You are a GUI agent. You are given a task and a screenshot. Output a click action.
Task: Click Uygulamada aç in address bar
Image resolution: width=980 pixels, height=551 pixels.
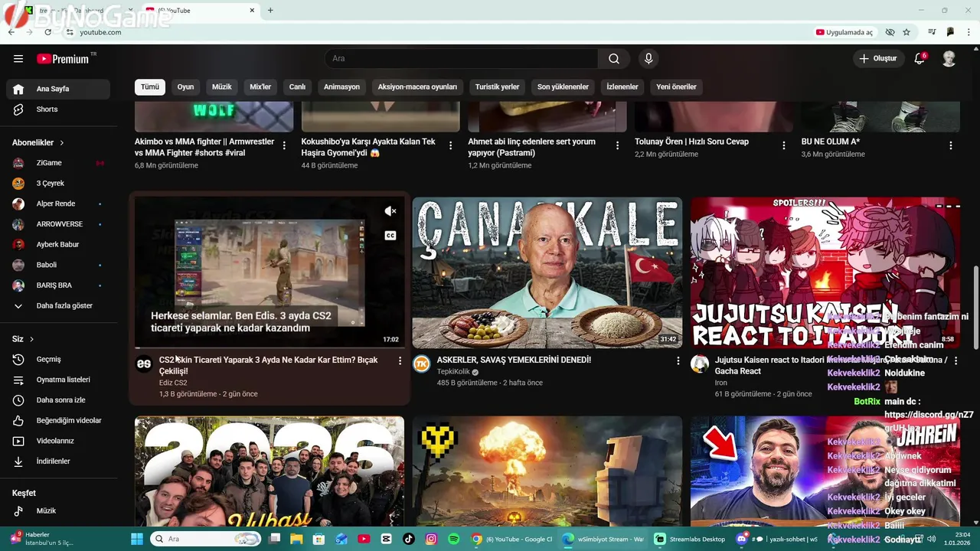(844, 32)
